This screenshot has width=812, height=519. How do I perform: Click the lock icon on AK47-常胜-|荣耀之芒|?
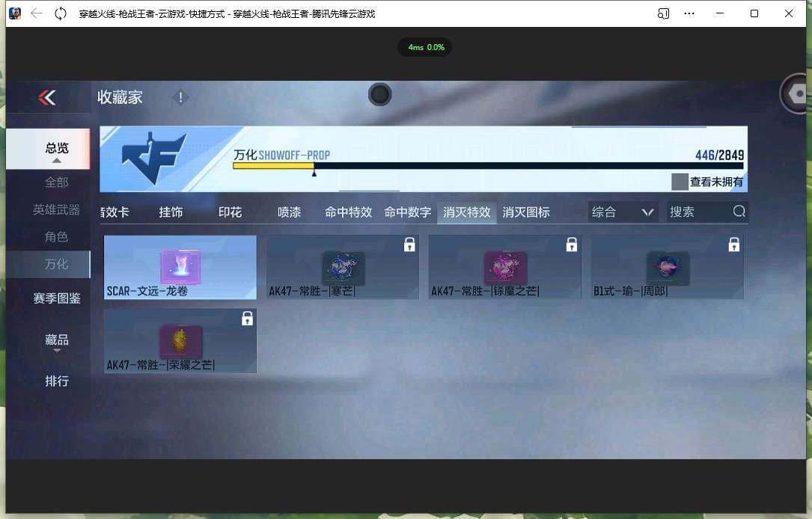pos(247,319)
